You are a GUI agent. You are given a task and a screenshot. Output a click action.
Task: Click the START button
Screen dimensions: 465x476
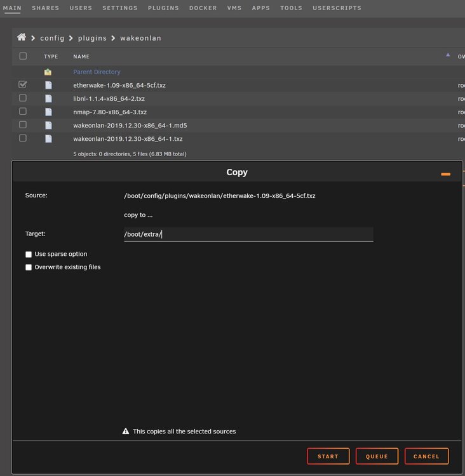click(328, 456)
